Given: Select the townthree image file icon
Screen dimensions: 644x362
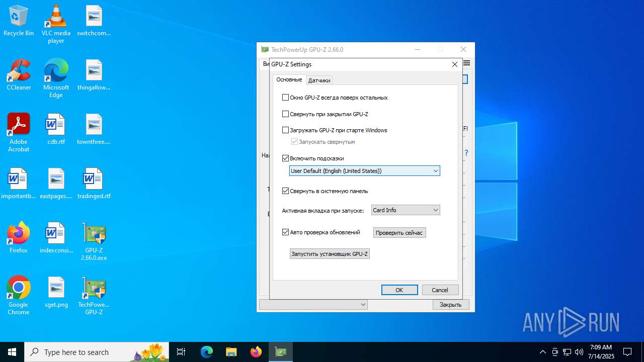Looking at the screenshot, I should [x=94, y=129].
